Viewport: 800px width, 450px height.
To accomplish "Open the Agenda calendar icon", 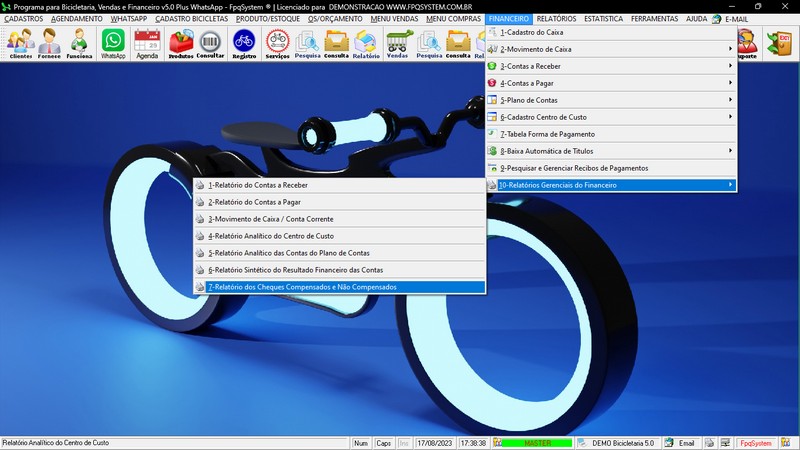I will (x=147, y=43).
